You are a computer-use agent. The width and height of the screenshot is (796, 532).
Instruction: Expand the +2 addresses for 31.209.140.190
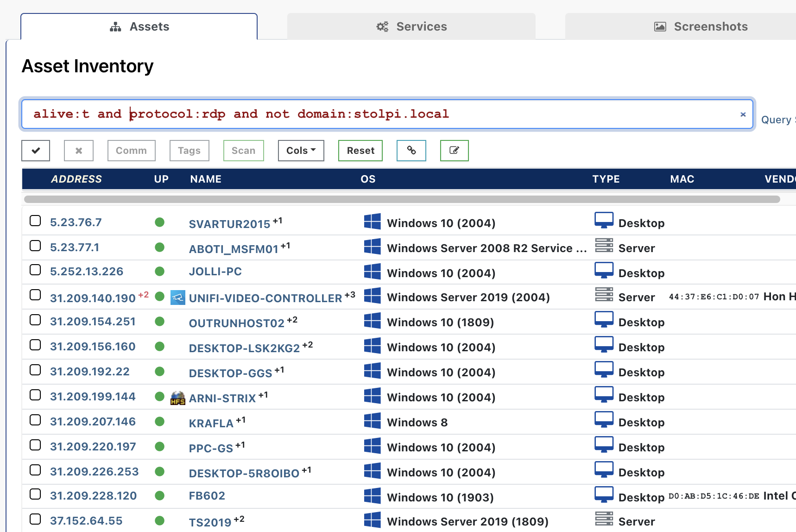click(x=143, y=294)
